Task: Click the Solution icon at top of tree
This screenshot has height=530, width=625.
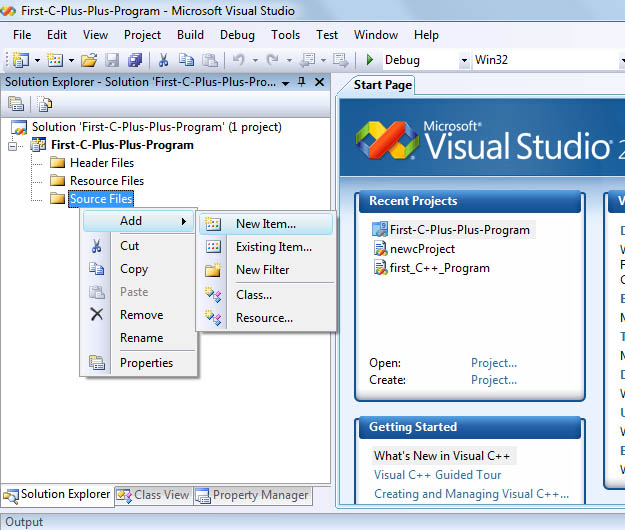Action: click(x=19, y=127)
